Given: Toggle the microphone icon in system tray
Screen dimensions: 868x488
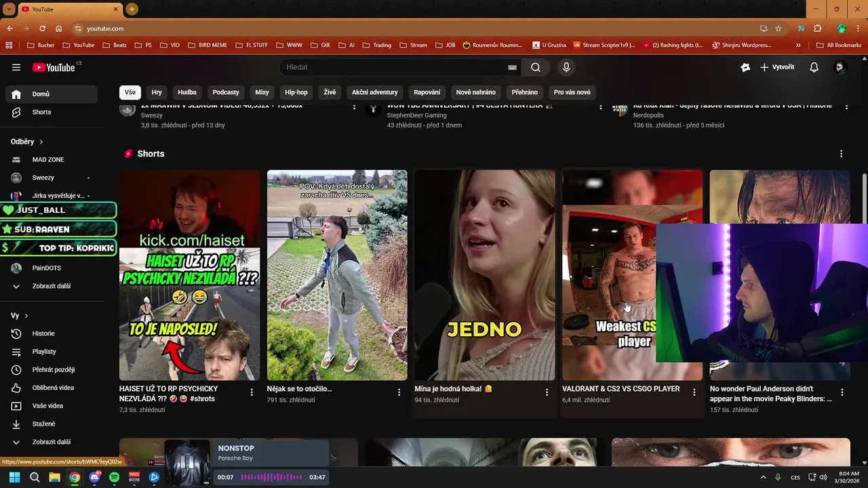Looking at the screenshot, I should coord(778,477).
